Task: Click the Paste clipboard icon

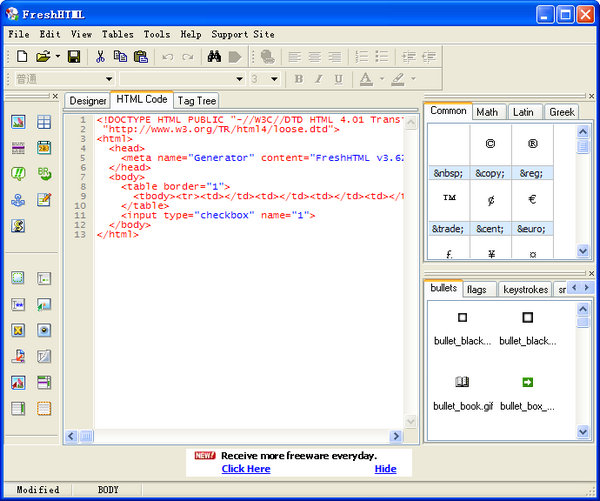Action: pos(140,57)
